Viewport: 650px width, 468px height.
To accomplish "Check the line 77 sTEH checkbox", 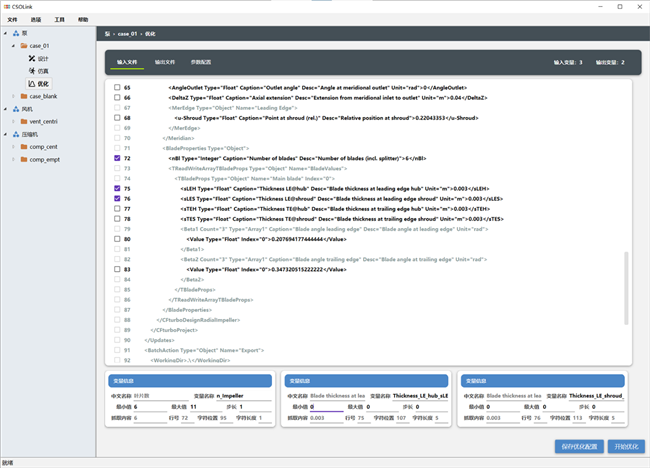I will 115,208.
